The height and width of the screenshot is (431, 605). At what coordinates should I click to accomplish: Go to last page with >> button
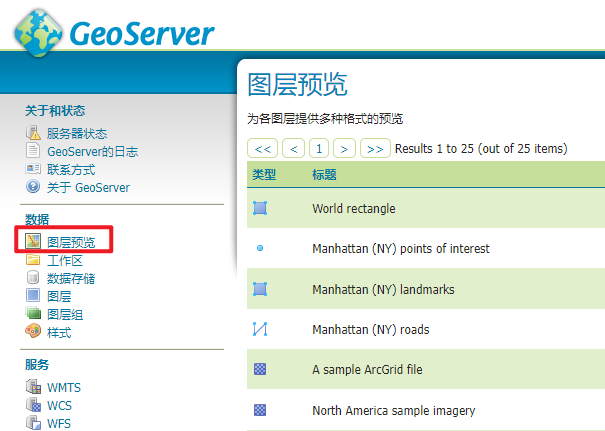pos(375,148)
